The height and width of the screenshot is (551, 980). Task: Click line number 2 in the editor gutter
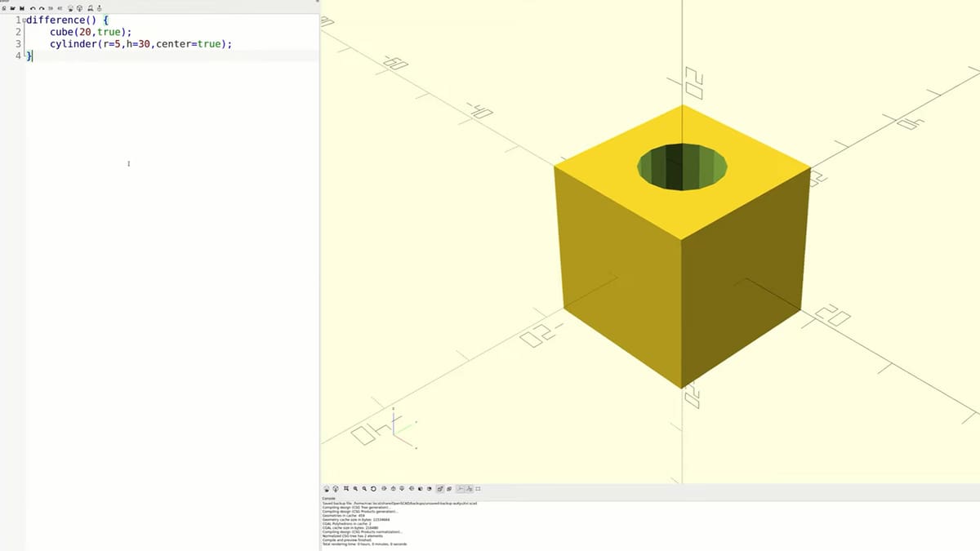pos(18,32)
